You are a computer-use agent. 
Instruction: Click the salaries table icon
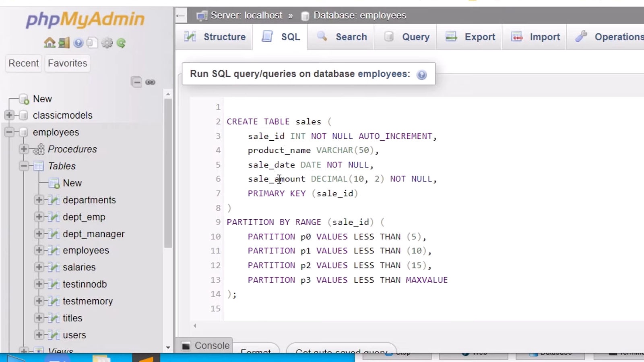pyautogui.click(x=53, y=267)
